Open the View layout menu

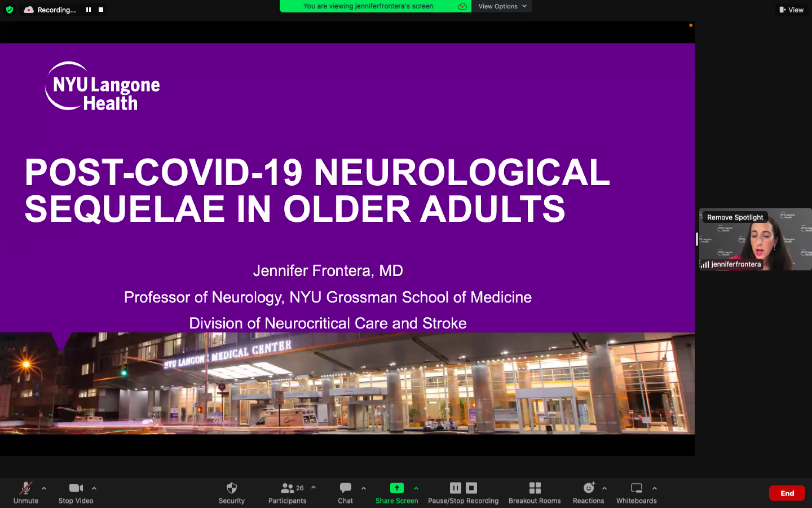(x=791, y=10)
